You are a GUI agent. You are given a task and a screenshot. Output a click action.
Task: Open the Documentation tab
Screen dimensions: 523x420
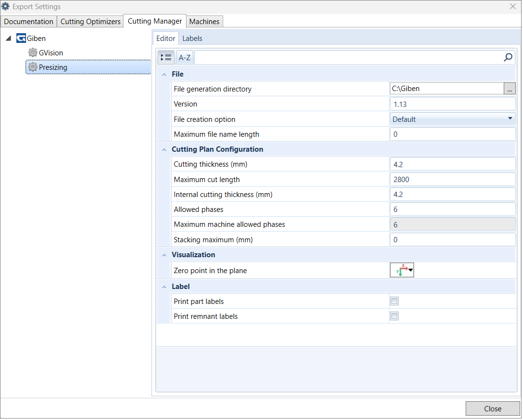tap(29, 22)
